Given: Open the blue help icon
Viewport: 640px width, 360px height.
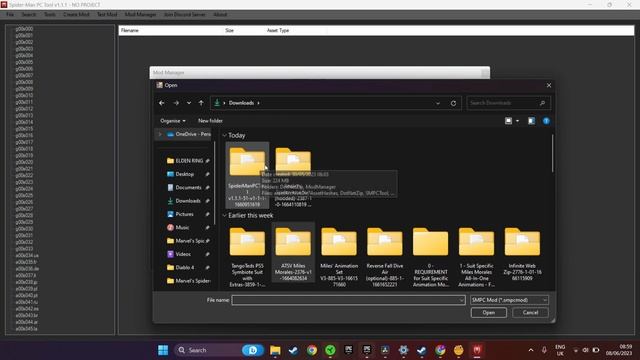Looking at the screenshot, I should (546, 121).
